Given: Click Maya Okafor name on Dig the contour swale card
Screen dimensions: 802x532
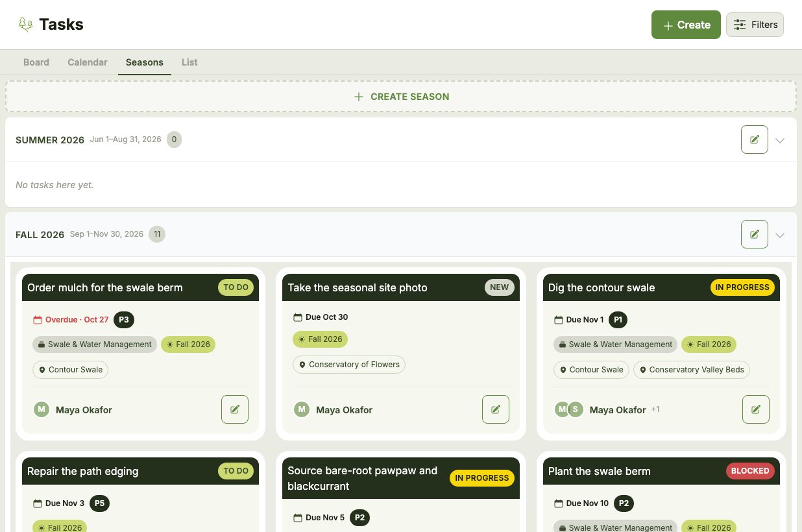Looking at the screenshot, I should (x=618, y=410).
